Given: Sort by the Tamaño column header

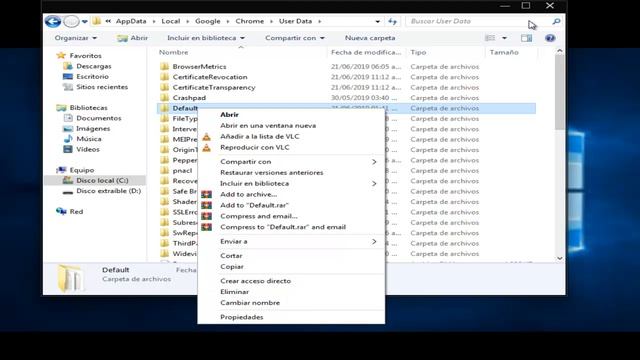Looking at the screenshot, I should point(504,52).
